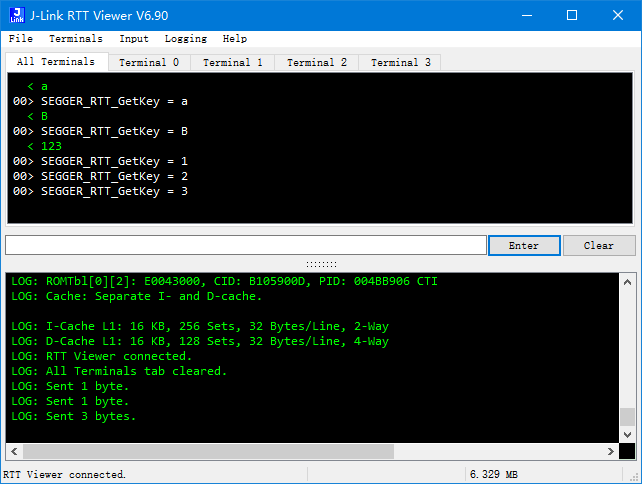Click the '6.329 MB' status bar value
The image size is (642, 484).
(x=494, y=475)
